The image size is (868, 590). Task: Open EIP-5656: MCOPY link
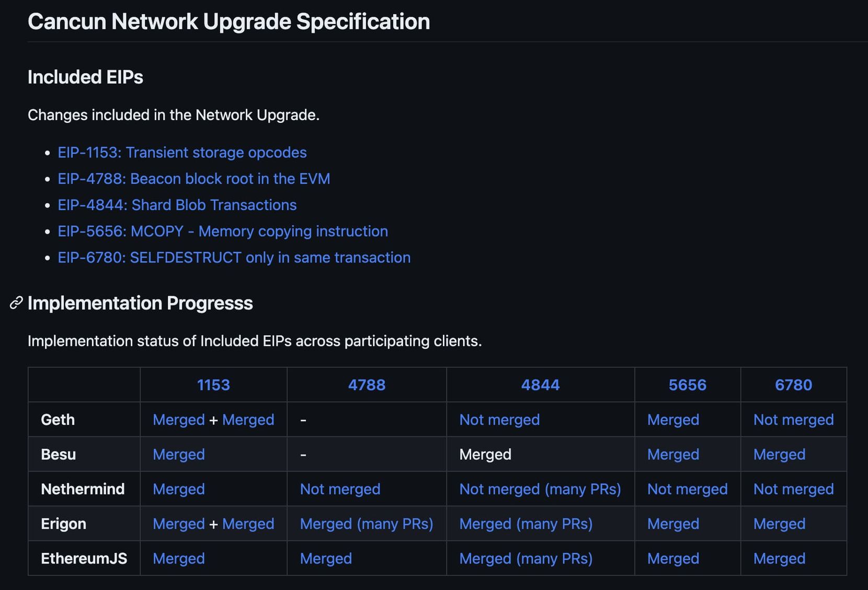pyautogui.click(x=223, y=232)
